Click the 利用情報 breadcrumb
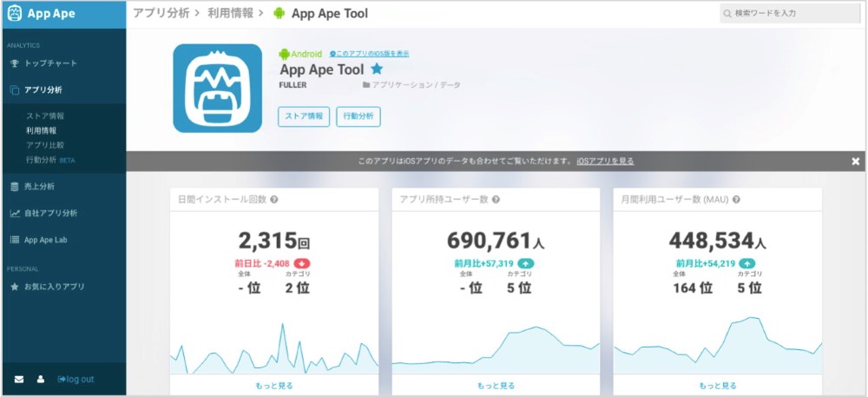Screen dimensions: 868x397 pyautogui.click(x=232, y=13)
